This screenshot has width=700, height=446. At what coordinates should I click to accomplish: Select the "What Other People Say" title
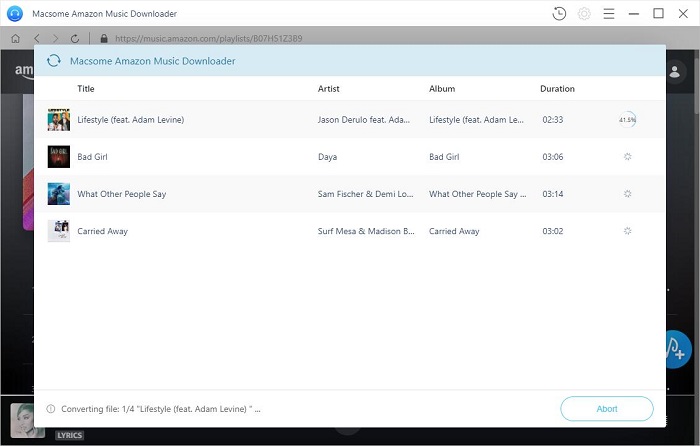tap(122, 194)
